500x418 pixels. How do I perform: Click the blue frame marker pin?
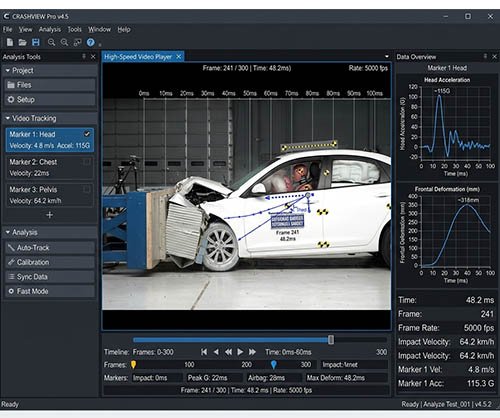click(x=274, y=364)
